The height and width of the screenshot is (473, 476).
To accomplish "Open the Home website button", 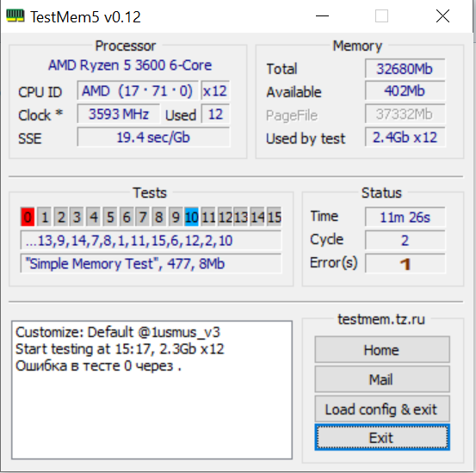I will (x=382, y=349).
